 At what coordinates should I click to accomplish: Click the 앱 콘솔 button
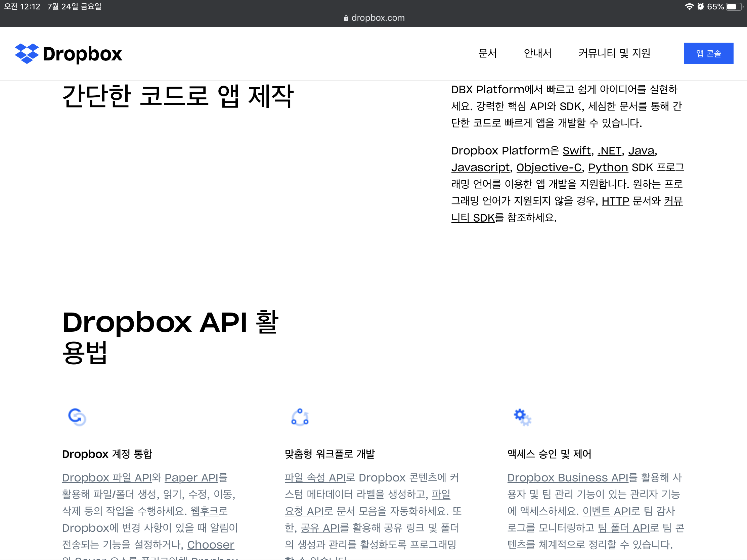click(x=708, y=53)
